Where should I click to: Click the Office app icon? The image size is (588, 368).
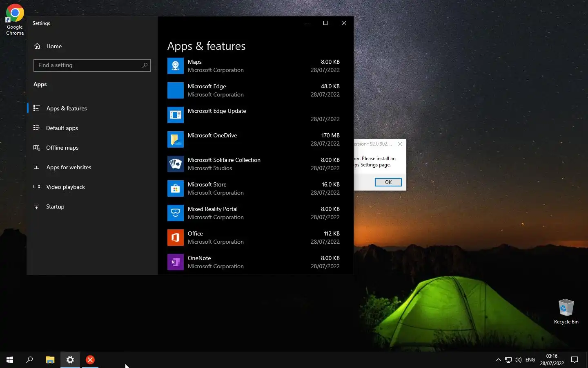click(x=176, y=238)
